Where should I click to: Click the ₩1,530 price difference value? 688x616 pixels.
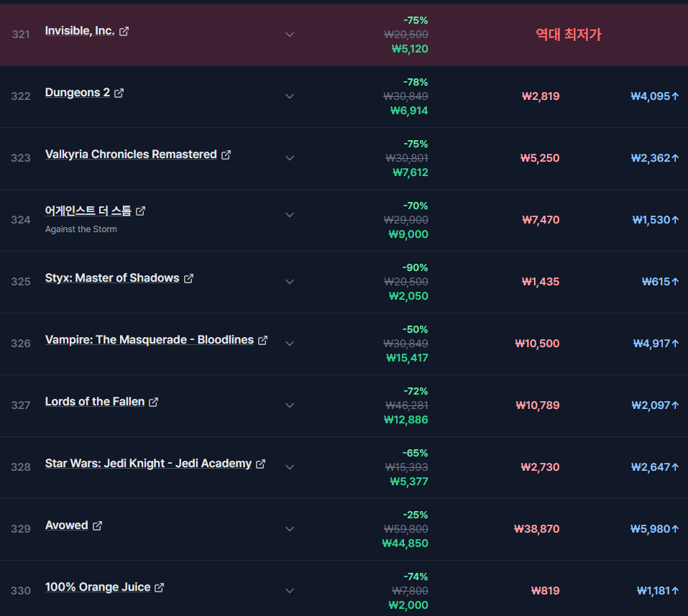[656, 220]
